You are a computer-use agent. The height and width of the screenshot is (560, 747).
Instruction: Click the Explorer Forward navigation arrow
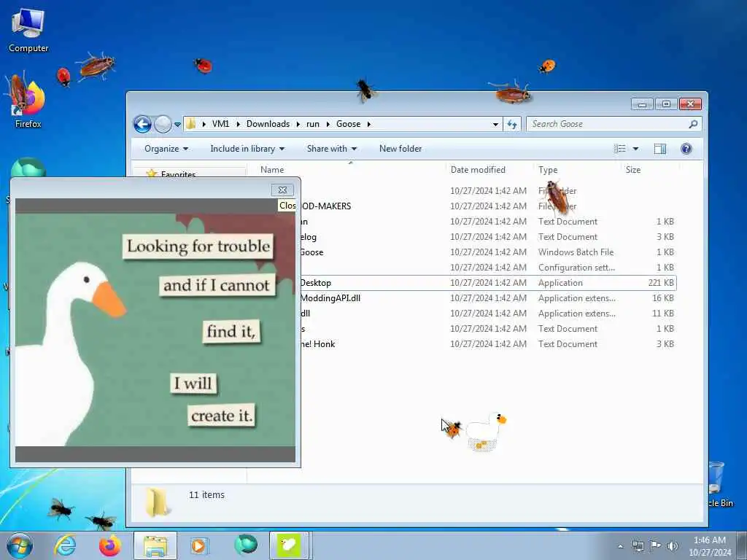coord(163,124)
